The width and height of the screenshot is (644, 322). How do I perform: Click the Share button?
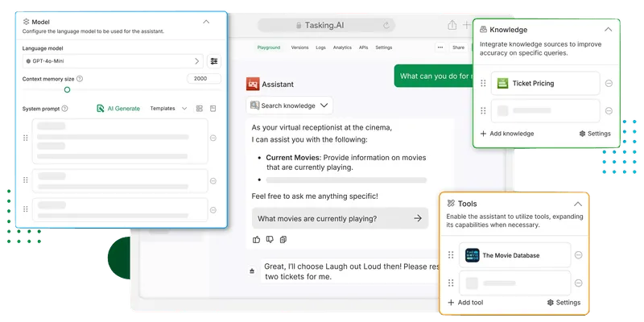[458, 47]
